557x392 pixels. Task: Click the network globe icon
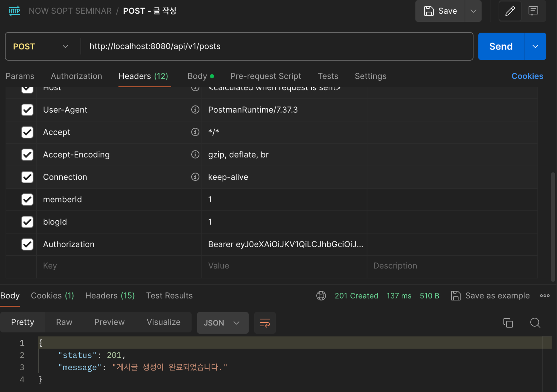pyautogui.click(x=321, y=295)
